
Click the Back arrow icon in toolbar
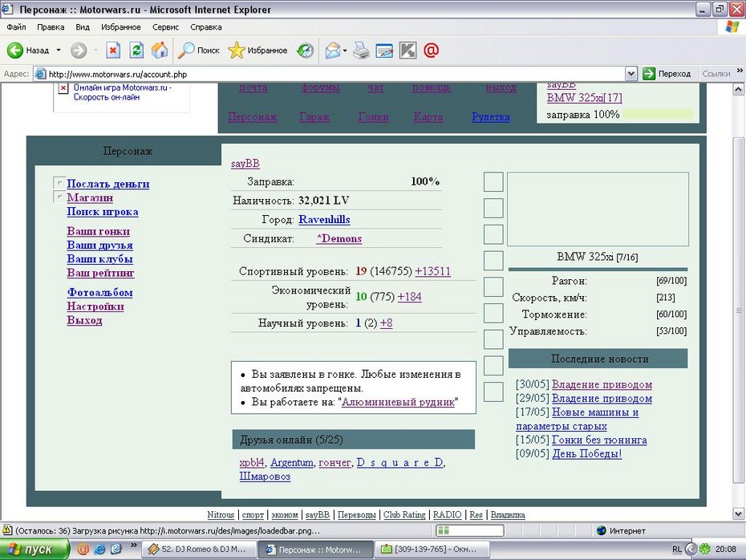point(14,50)
